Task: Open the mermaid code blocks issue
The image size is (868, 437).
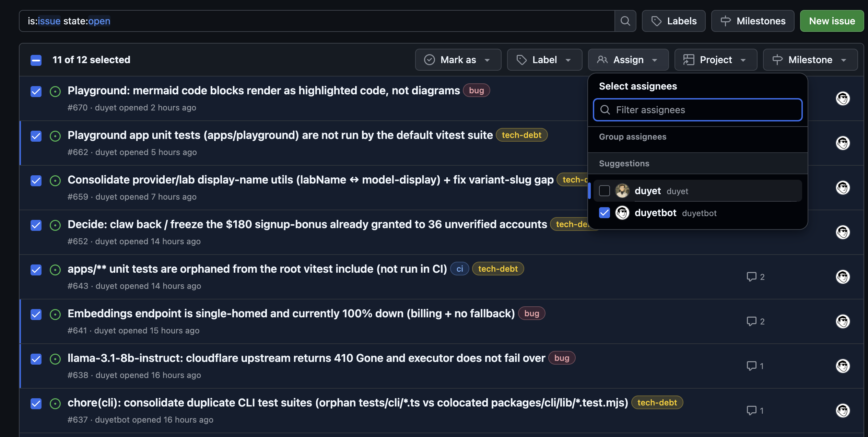Action: coord(263,91)
